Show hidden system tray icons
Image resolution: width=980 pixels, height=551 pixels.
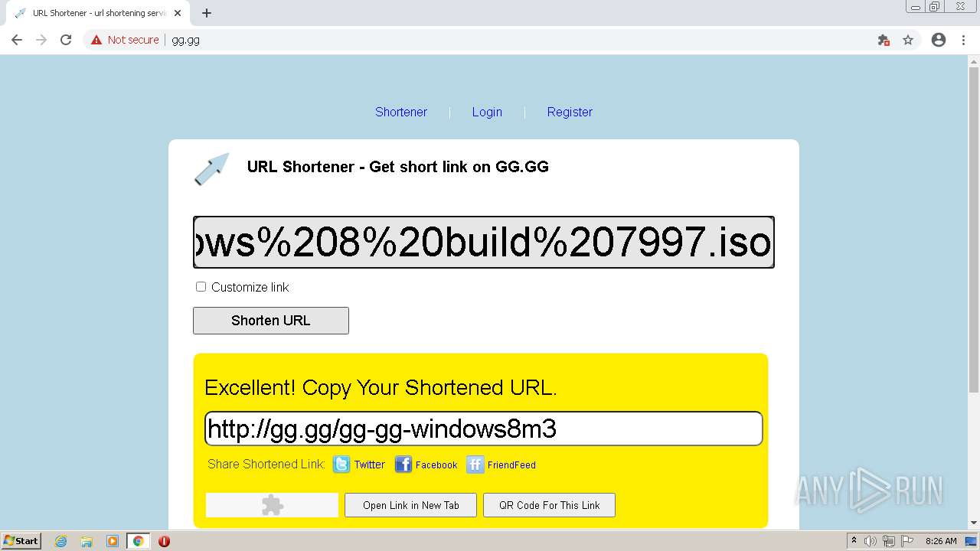pos(854,541)
